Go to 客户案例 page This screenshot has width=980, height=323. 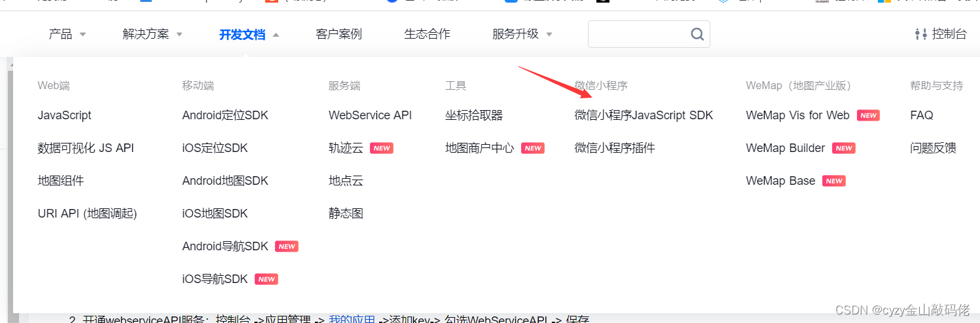click(338, 34)
